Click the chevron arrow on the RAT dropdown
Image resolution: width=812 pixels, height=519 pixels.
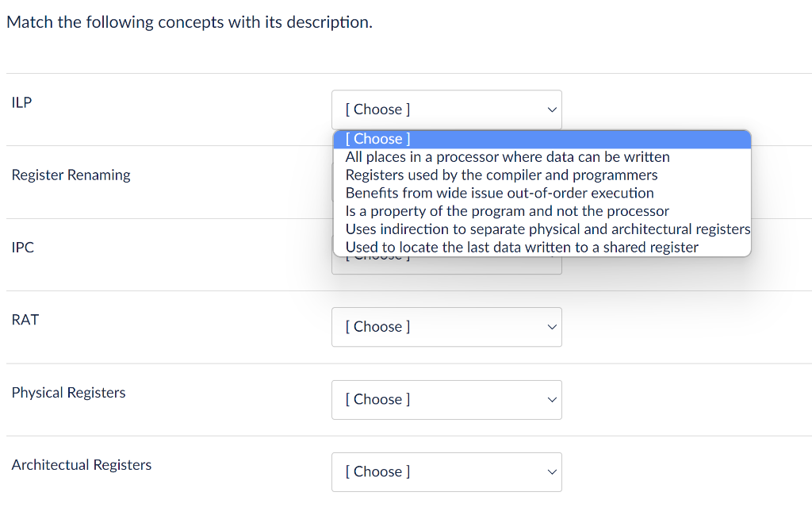(x=552, y=327)
